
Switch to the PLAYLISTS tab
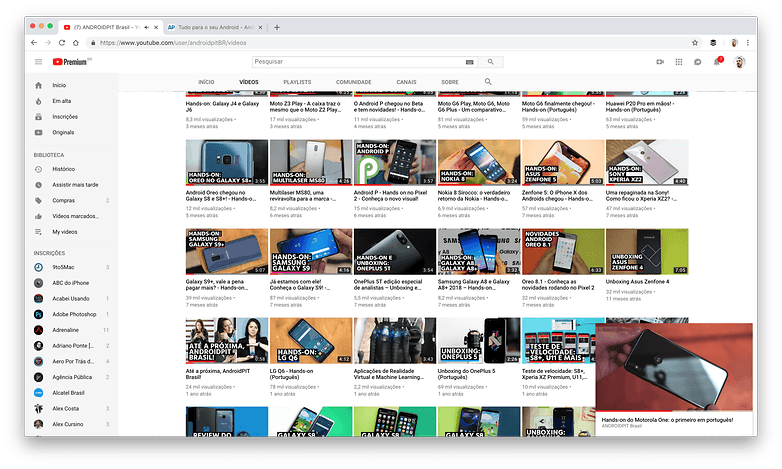tap(297, 82)
